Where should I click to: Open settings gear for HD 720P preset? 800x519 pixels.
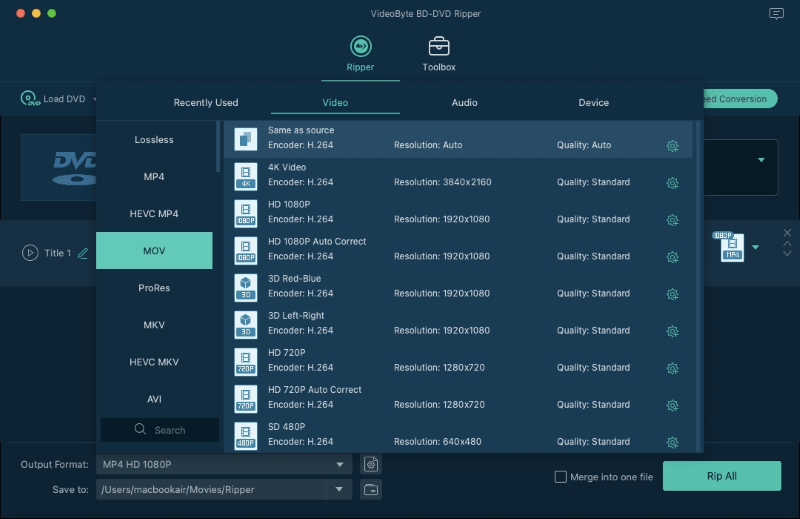click(x=672, y=368)
